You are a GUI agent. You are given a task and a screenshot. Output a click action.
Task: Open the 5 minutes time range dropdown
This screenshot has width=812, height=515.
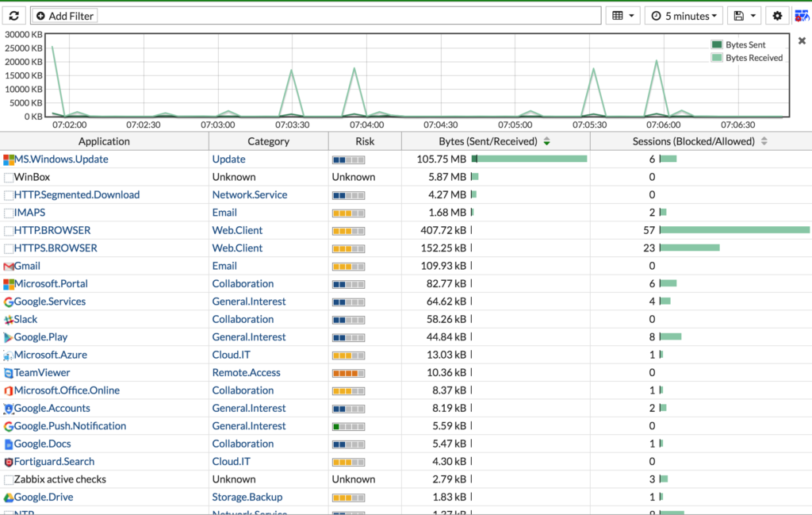(684, 16)
